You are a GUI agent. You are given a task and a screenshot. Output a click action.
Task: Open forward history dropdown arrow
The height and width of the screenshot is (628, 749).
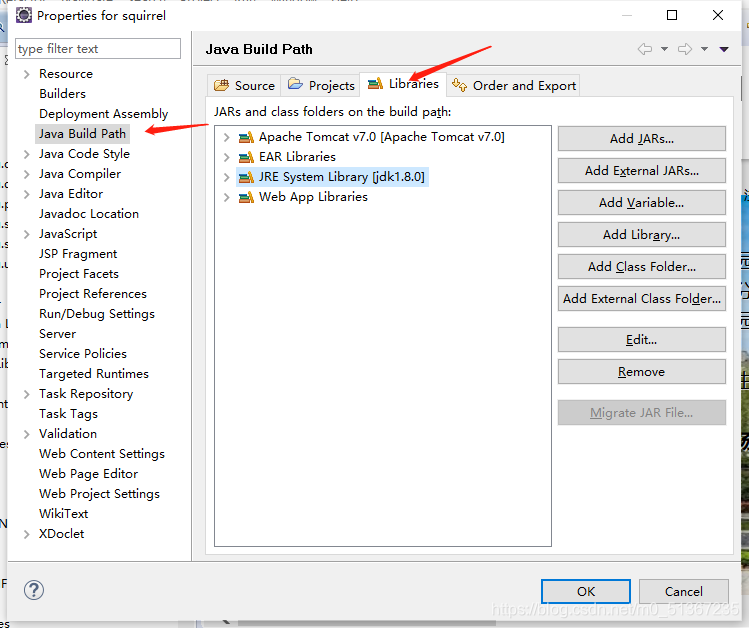pos(704,49)
